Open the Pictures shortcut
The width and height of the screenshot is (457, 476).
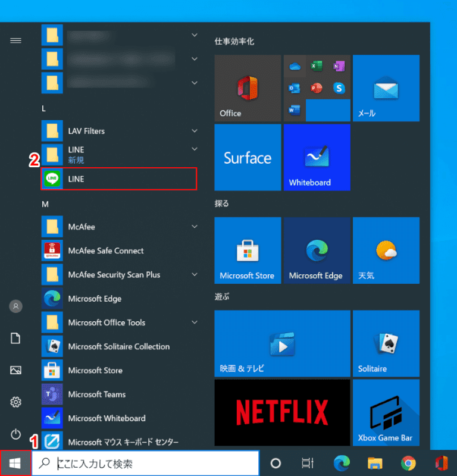[16, 370]
